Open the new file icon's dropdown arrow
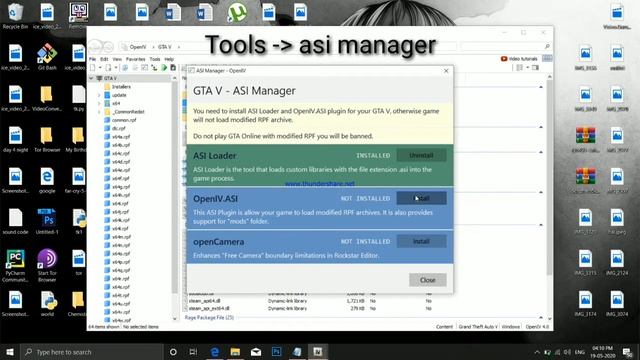 click(x=100, y=68)
